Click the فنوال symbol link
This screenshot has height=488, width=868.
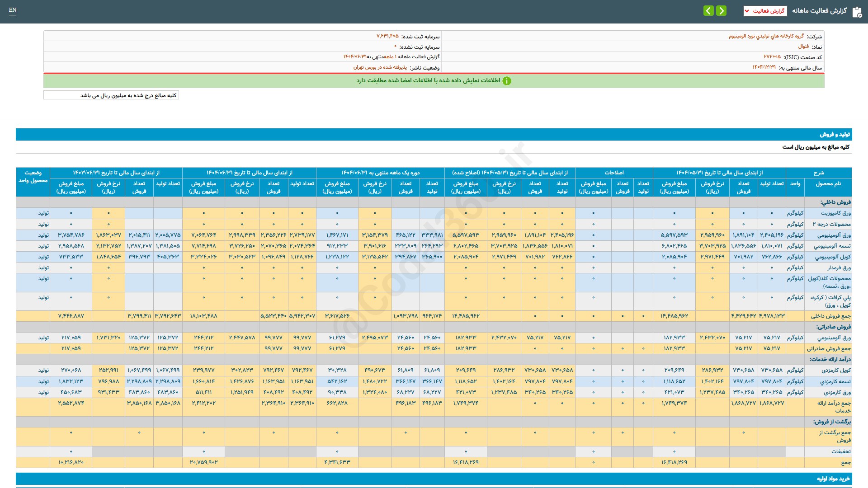point(803,47)
